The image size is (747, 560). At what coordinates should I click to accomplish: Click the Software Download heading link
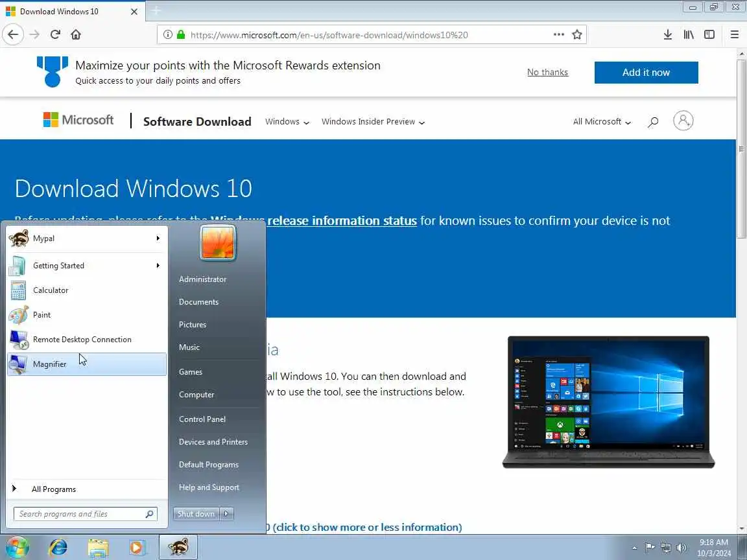point(197,121)
